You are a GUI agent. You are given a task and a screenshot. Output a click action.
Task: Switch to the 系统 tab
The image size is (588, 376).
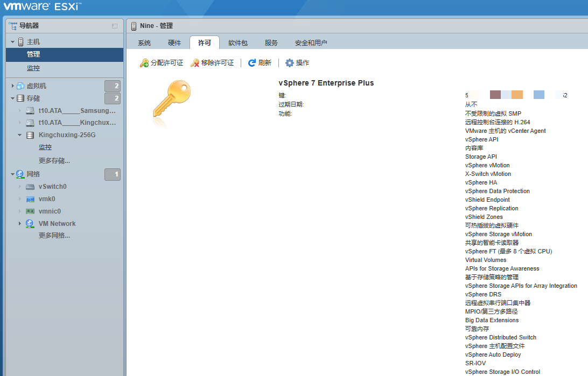pos(144,42)
